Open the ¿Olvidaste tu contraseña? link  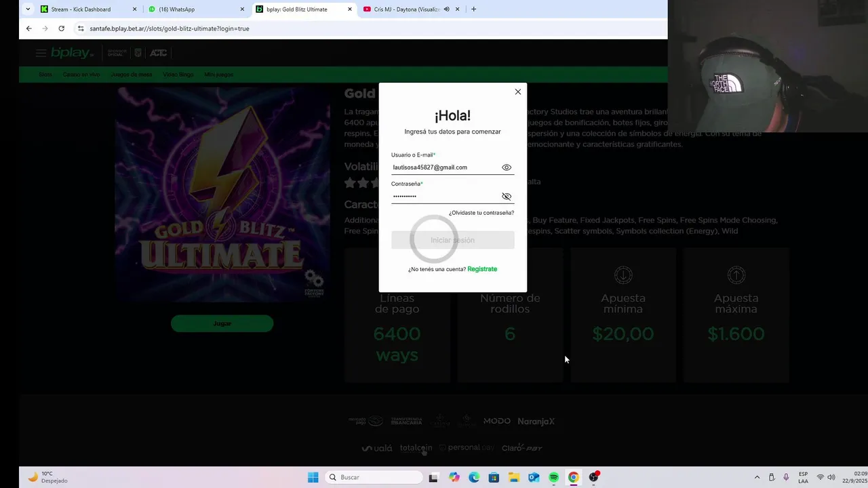481,213
